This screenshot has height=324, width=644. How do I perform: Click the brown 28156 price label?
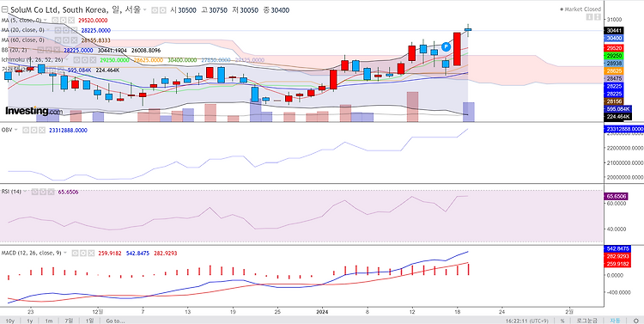pos(614,101)
